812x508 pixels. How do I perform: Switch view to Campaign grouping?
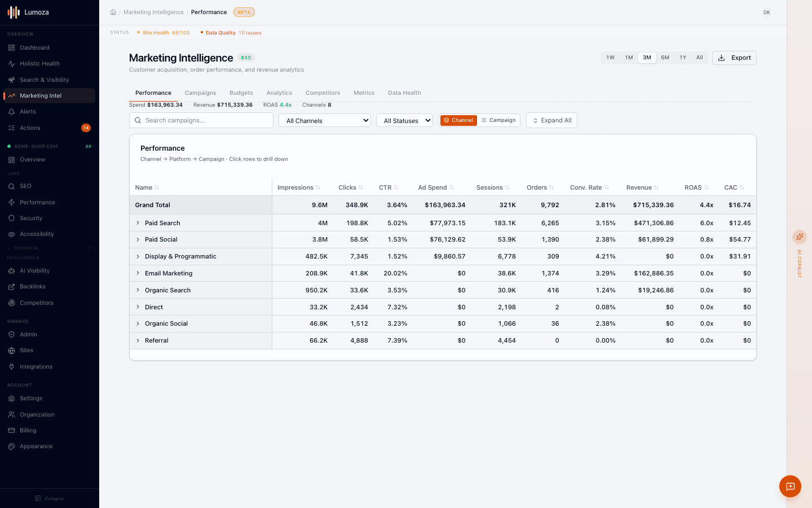point(498,120)
